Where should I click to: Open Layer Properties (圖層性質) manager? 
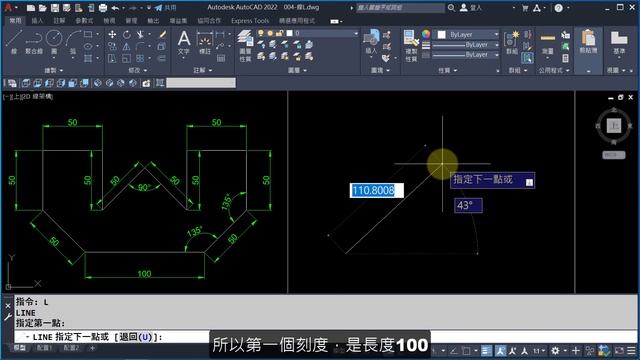(x=245, y=45)
